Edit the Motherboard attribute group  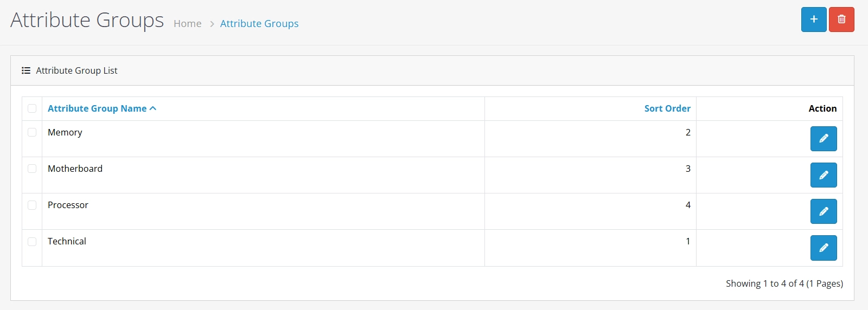(x=824, y=175)
